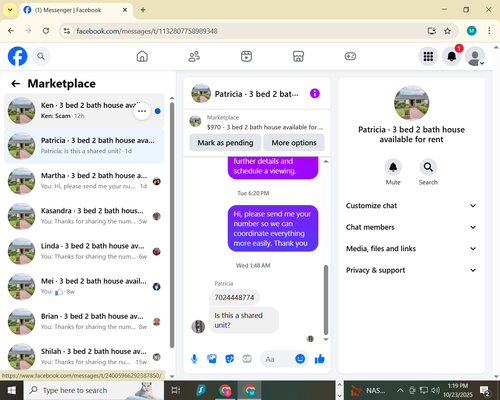Click the conversation list scrollbar
500x400 pixels.
coord(172,225)
